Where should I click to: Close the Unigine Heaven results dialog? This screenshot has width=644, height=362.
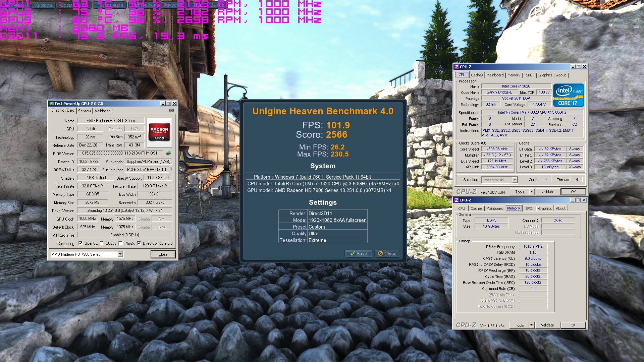click(387, 254)
